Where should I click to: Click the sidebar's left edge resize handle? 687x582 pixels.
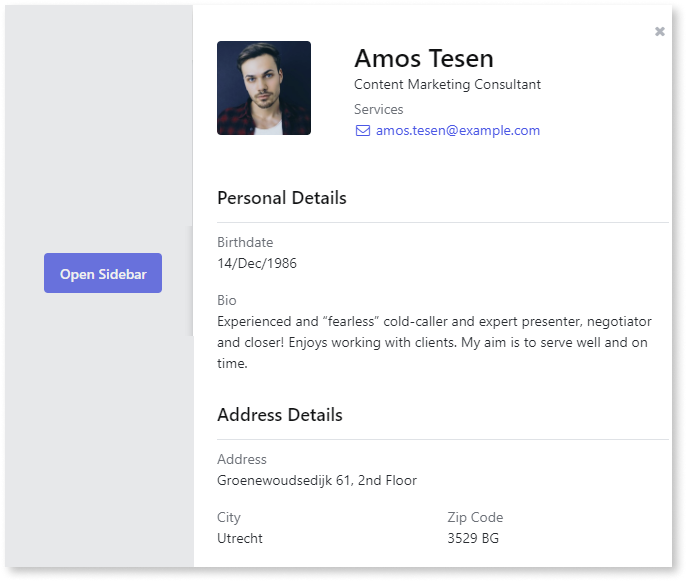tap(191, 280)
